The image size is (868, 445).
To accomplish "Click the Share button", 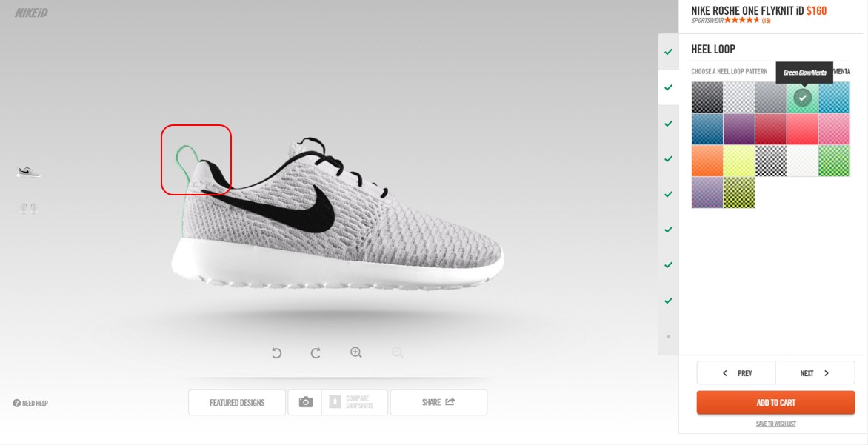I will click(x=438, y=402).
